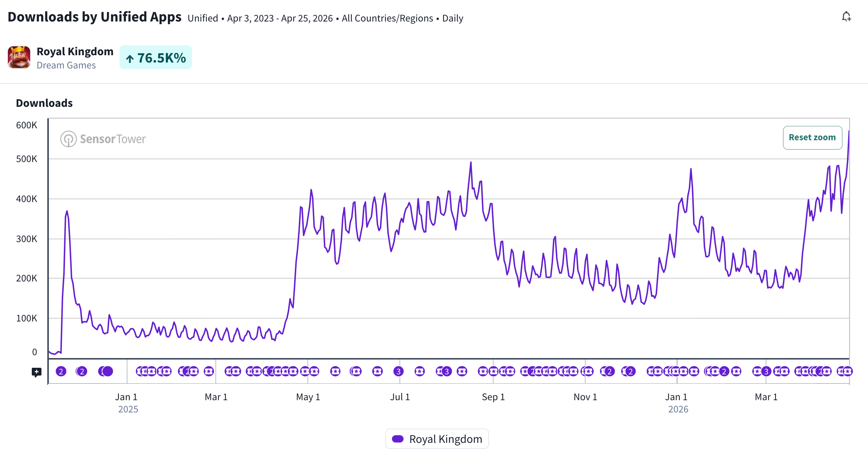
Task: Click the add annotation comment icon
Action: (x=36, y=372)
